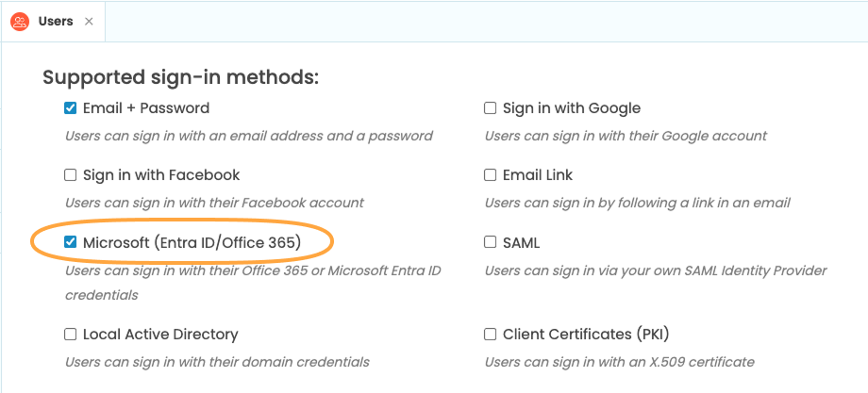Click the X.509 certificate description text
868x393 pixels.
[619, 362]
